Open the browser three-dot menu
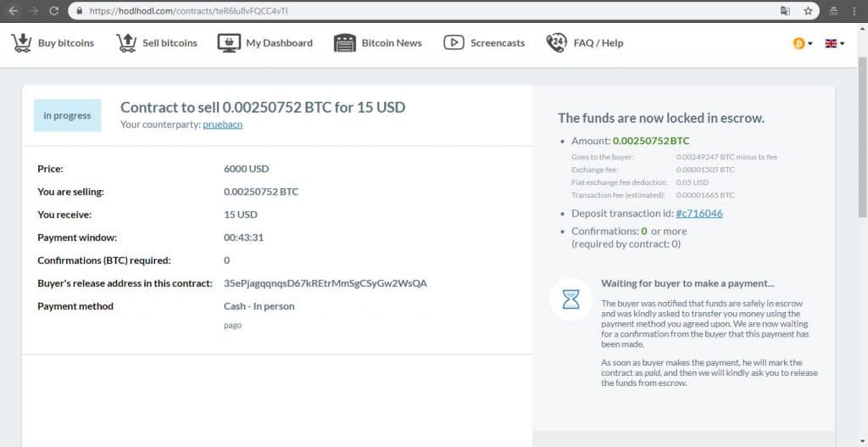This screenshot has height=447, width=868. tap(856, 10)
